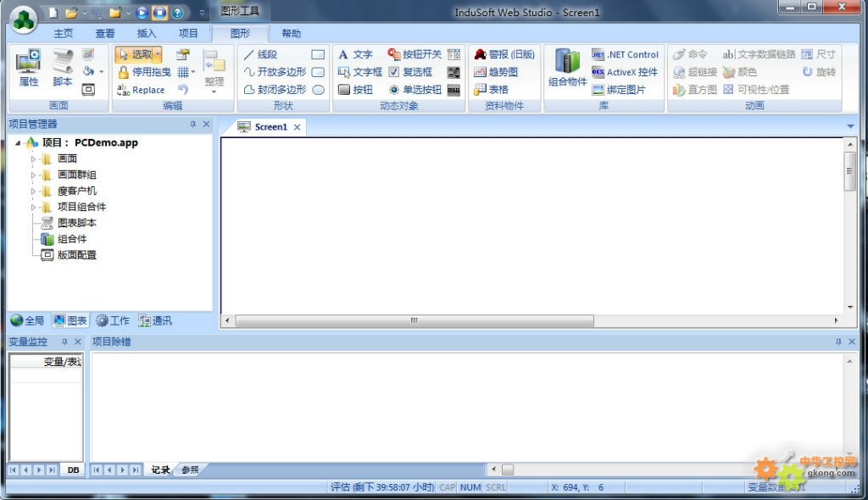Insert an ActiveX 控件 control
The image size is (868, 500).
(625, 72)
